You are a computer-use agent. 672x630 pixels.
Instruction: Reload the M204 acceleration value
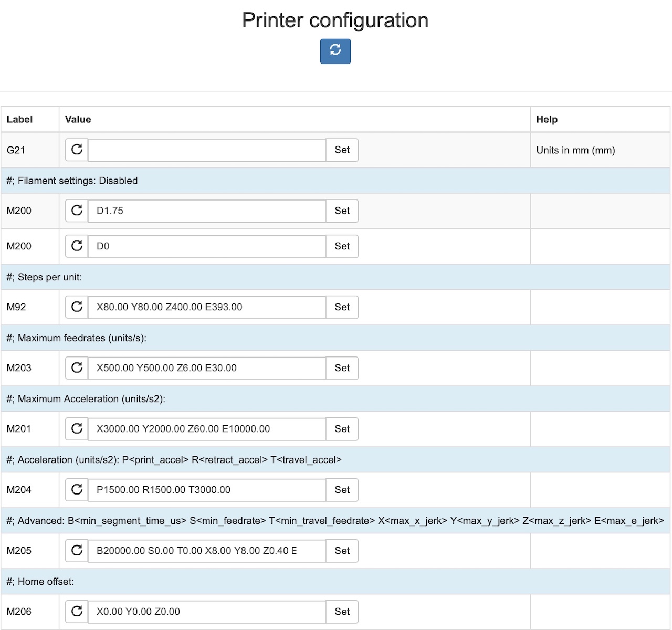(x=77, y=490)
